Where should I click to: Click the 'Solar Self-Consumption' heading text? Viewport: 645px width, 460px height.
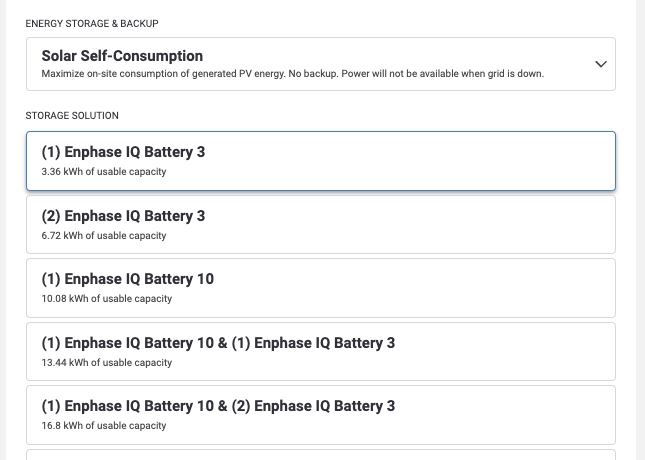coord(122,56)
